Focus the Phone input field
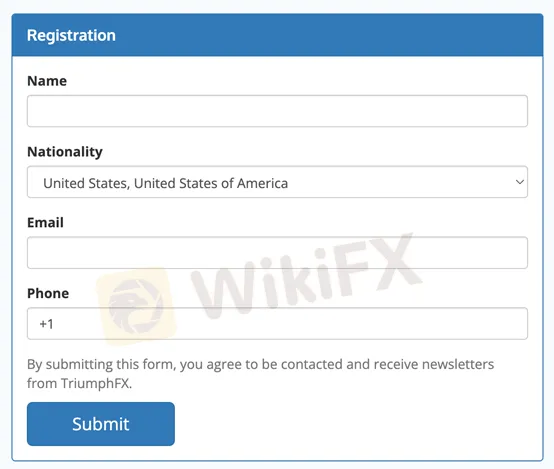The width and height of the screenshot is (554, 469). tap(277, 324)
